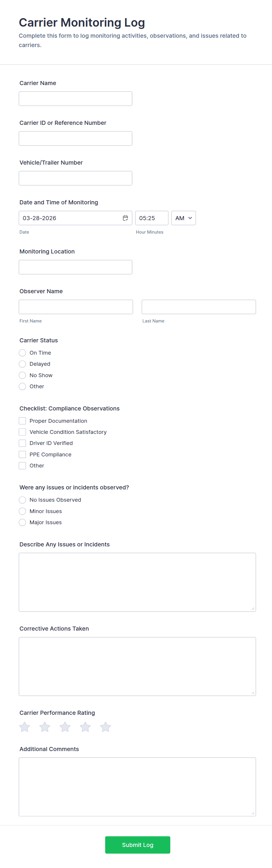This screenshot has height=868, width=272.
Task: Click the Corrective Actions Taken textarea
Action: tap(137, 666)
